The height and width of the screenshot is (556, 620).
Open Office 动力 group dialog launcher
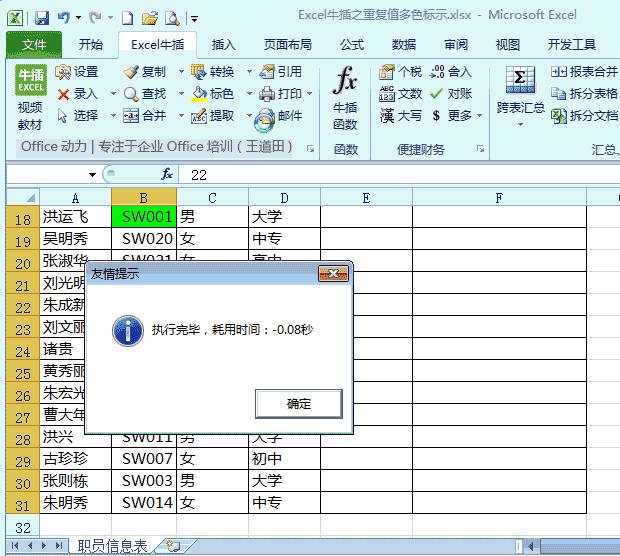310,149
